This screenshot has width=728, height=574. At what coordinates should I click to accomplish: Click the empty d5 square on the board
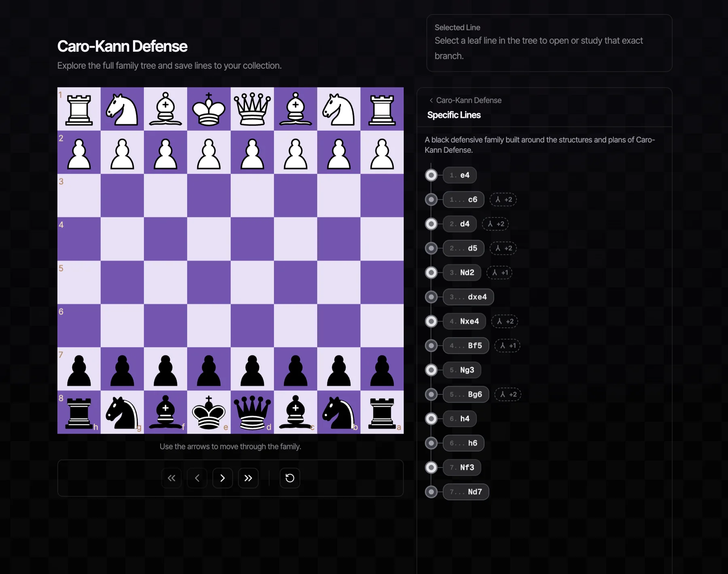click(252, 282)
